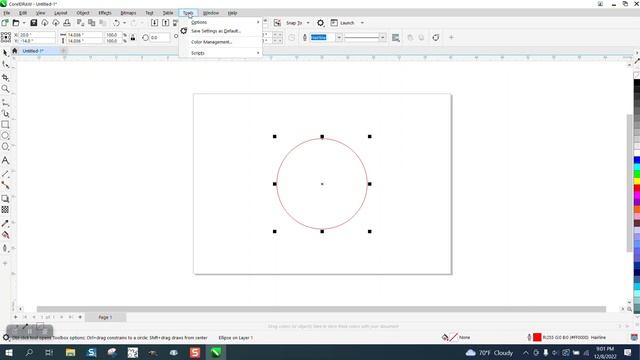640x360 pixels.
Task: Click the red outline color indicator
Action: 537,338
